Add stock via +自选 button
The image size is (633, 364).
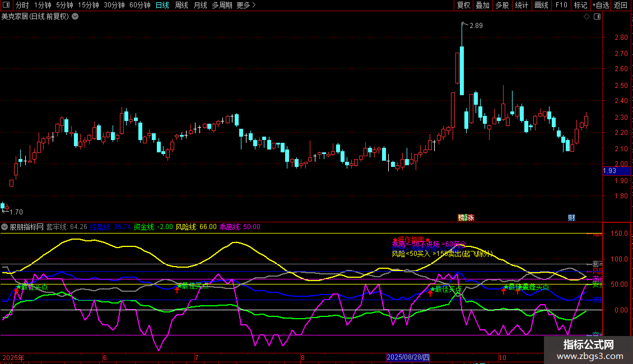tap(601, 6)
